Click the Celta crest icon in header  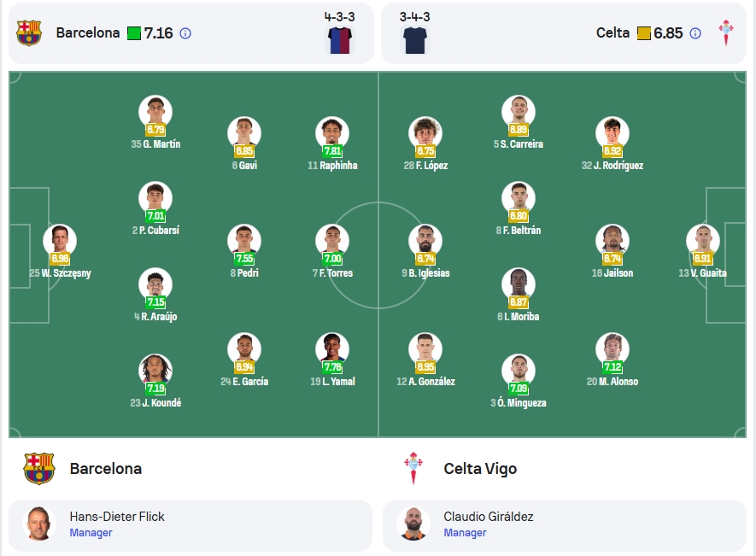point(725,32)
